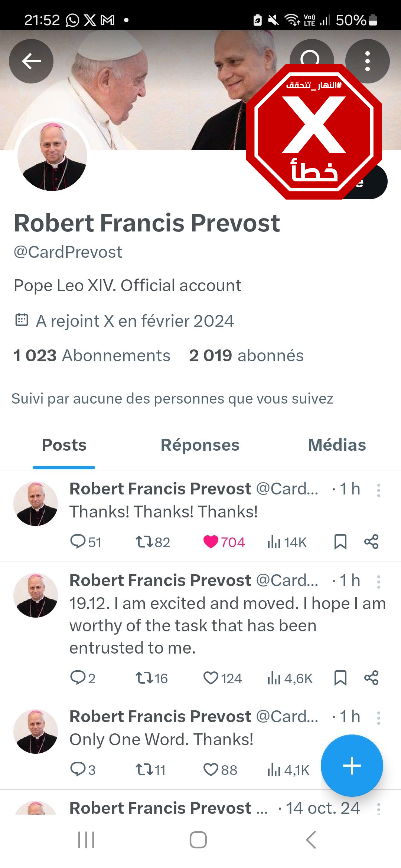401x868 pixels.
Task: Like the 'Thanks! Thanks! Thanks!' post
Action: click(x=211, y=542)
